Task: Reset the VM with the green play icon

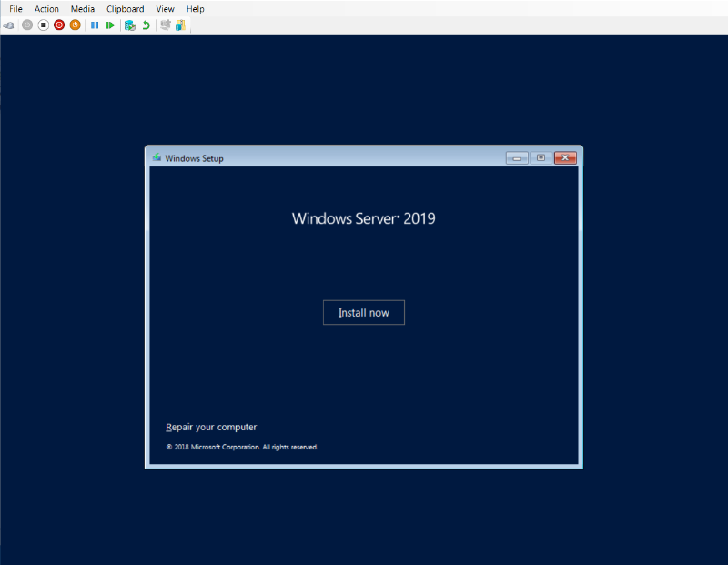Action: click(x=110, y=25)
